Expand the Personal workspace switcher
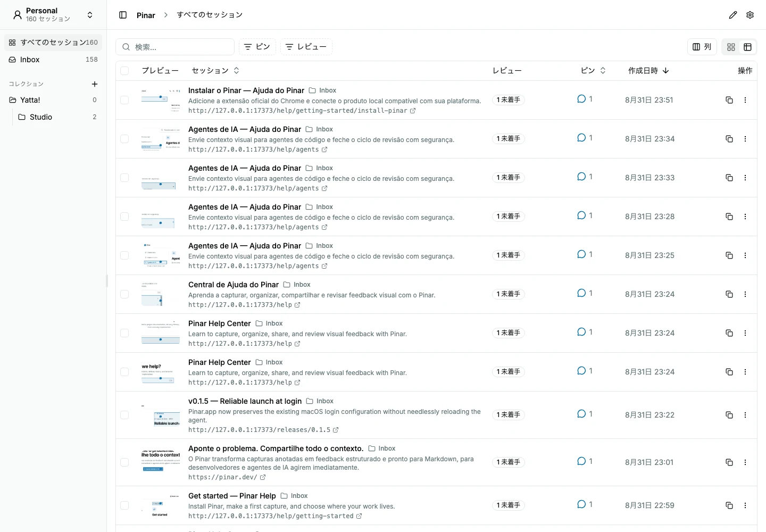 point(53,15)
